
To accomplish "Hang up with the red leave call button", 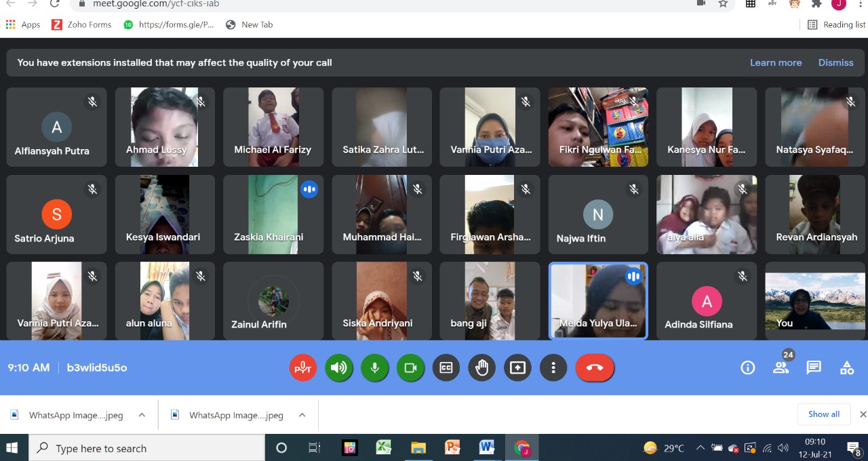I will (x=595, y=368).
